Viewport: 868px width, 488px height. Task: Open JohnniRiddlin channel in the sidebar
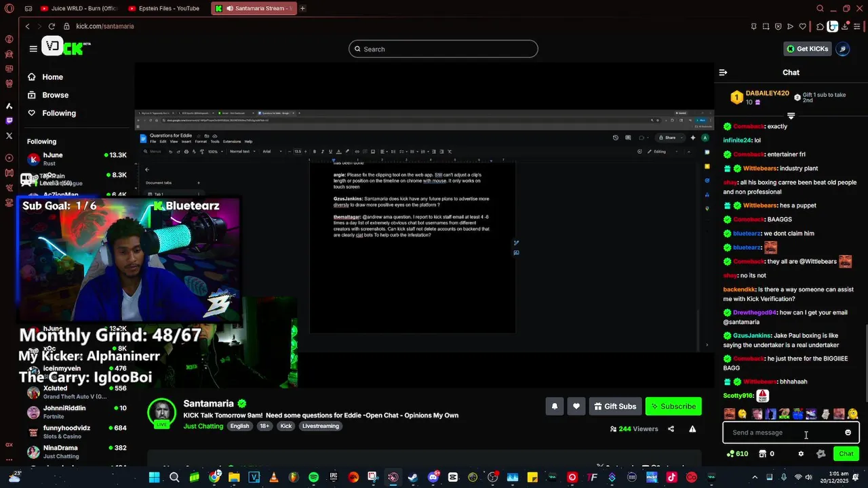click(x=77, y=412)
